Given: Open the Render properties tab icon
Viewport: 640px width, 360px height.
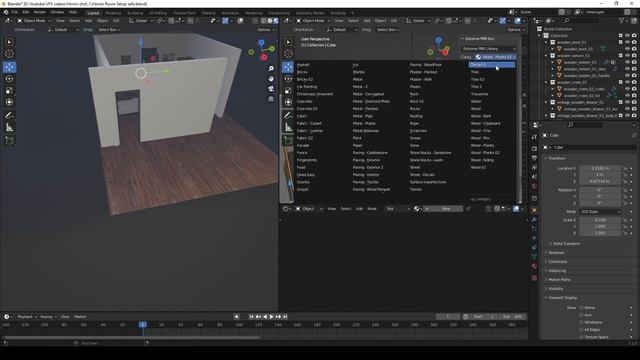Looking at the screenshot, I should tap(534, 149).
